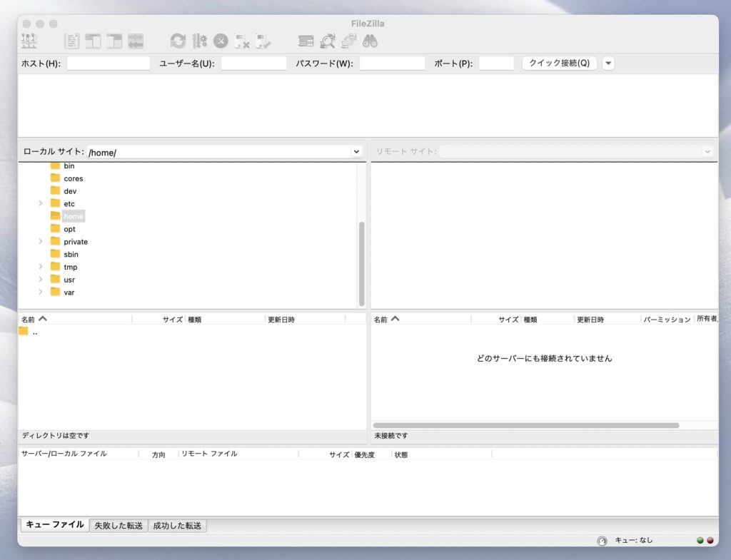The height and width of the screenshot is (560, 731).
Task: Click the folder icon beside bin
Action: click(x=56, y=166)
